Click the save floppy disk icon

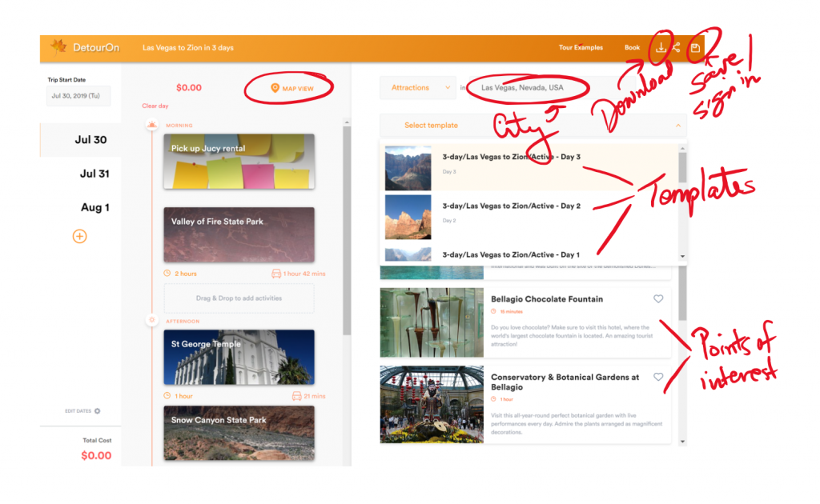(695, 48)
